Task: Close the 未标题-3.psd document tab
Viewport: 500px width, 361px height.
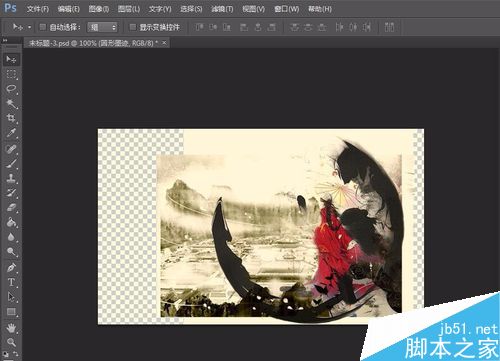Action: (164, 43)
